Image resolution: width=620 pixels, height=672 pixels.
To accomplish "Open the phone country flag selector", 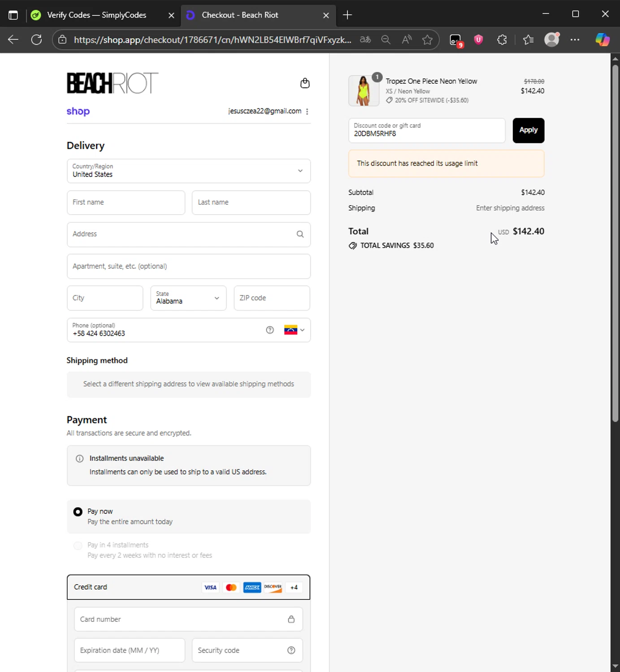I will [295, 330].
